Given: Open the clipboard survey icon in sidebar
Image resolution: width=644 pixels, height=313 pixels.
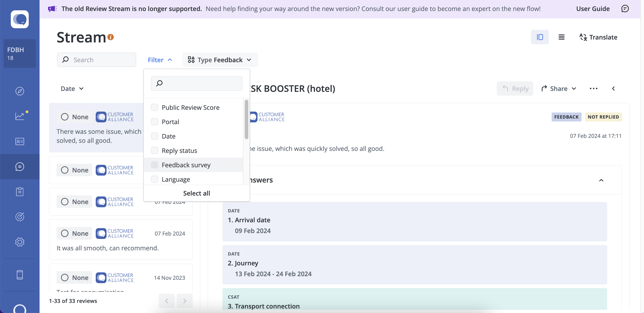Looking at the screenshot, I should [x=20, y=192].
